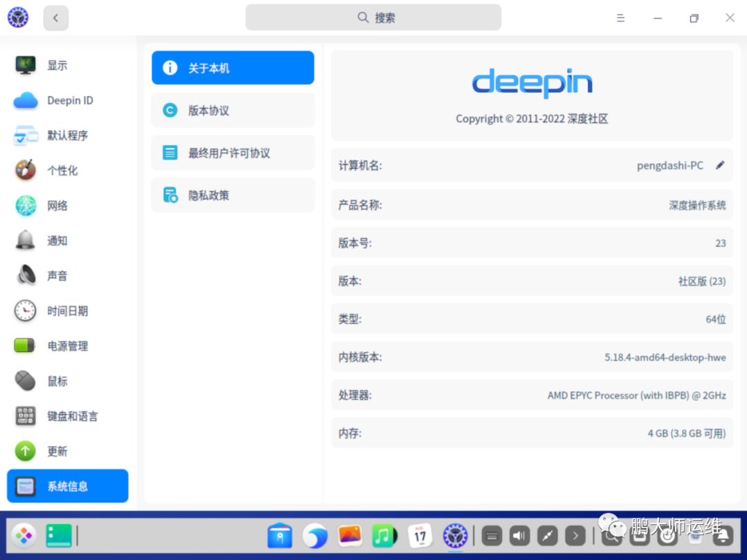
Task: Click the computer name pengdashi-PC
Action: (x=670, y=166)
